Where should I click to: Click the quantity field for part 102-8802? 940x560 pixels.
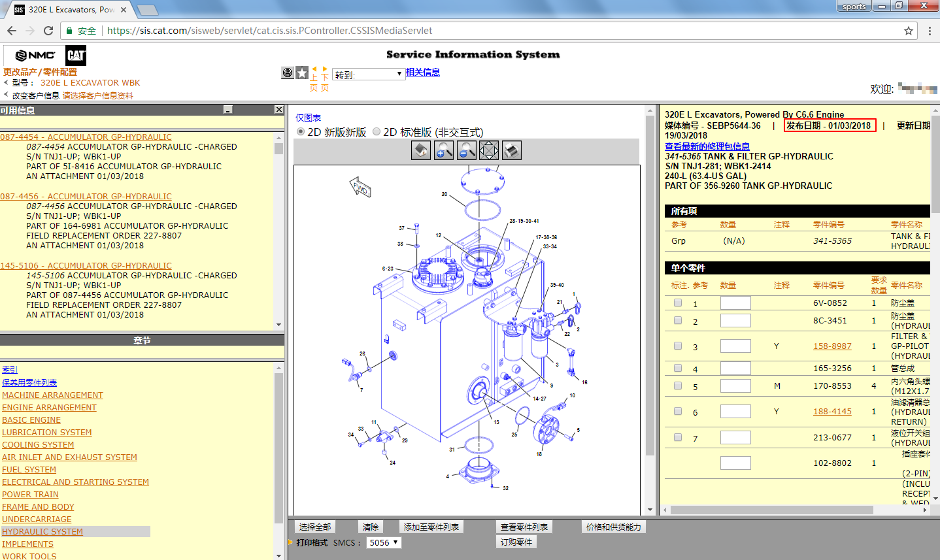[735, 463]
